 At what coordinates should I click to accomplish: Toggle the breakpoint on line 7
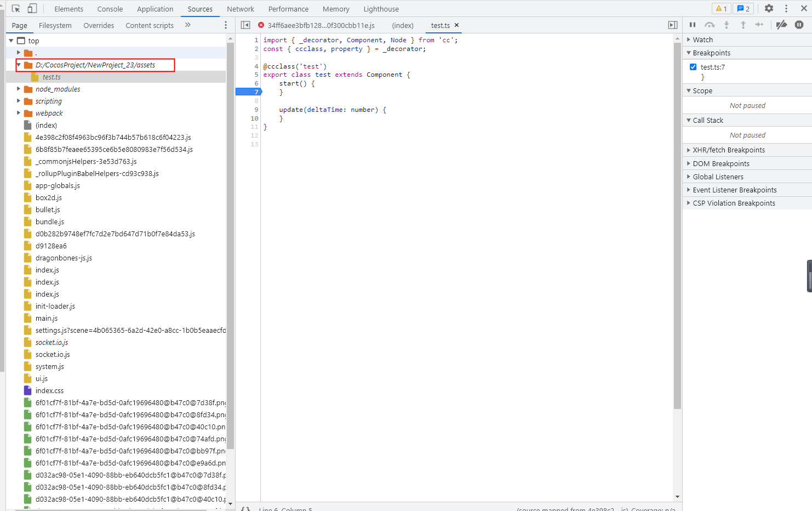point(255,92)
